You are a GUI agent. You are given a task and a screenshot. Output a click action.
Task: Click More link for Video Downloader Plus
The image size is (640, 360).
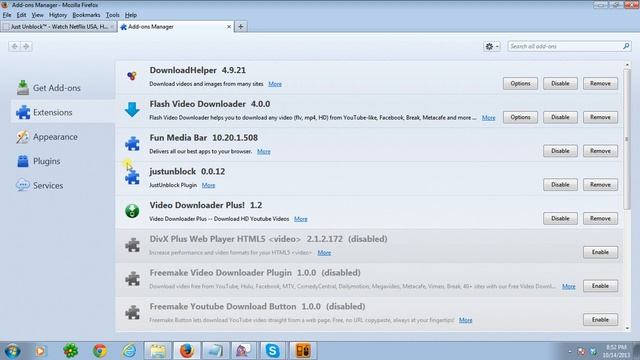(300, 219)
